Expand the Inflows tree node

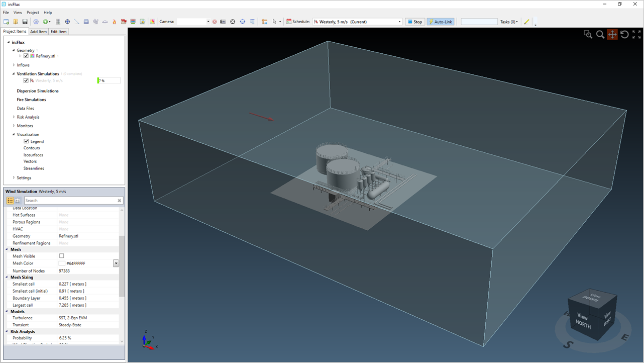[14, 65]
